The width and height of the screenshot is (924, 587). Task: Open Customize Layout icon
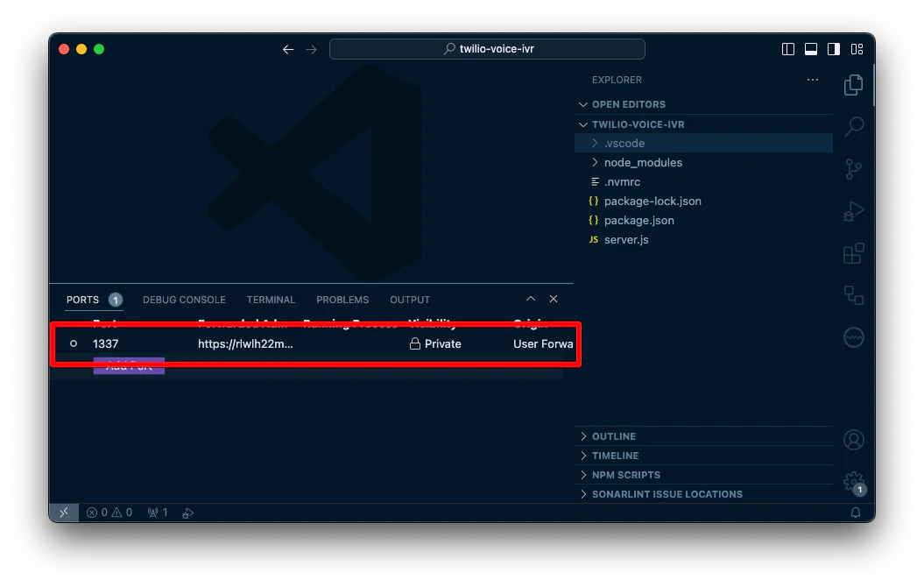[857, 49]
